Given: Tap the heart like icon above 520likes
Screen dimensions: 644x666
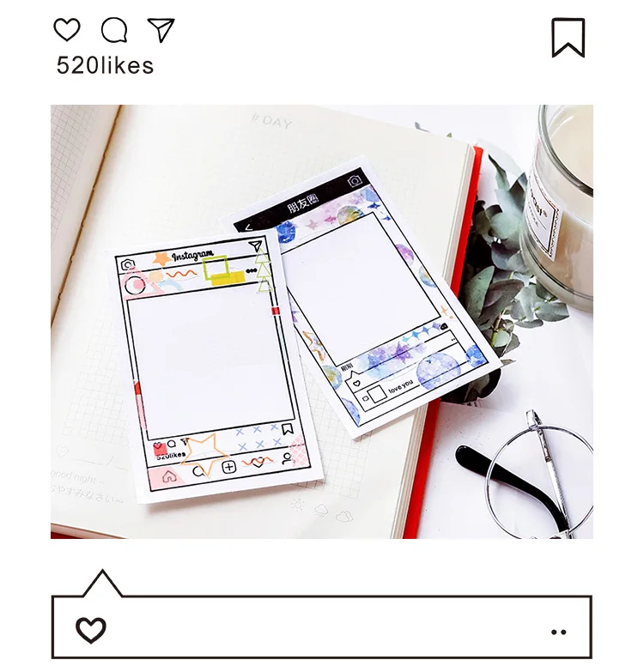Looking at the screenshot, I should 67,30.
